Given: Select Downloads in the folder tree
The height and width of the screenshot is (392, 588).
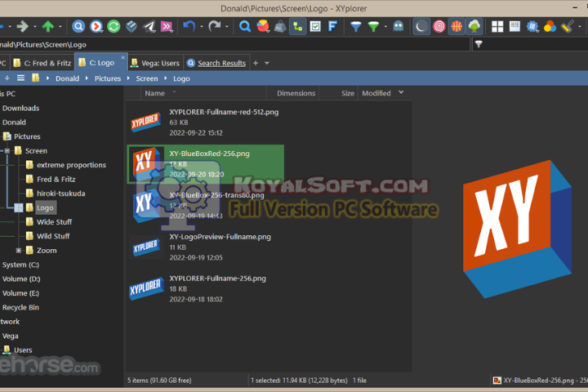Looking at the screenshot, I should point(21,108).
